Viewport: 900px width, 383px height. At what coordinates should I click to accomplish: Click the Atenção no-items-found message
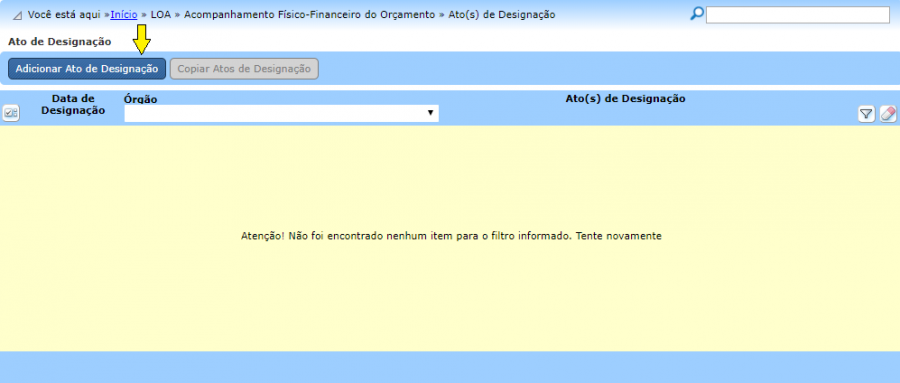pyautogui.click(x=451, y=236)
